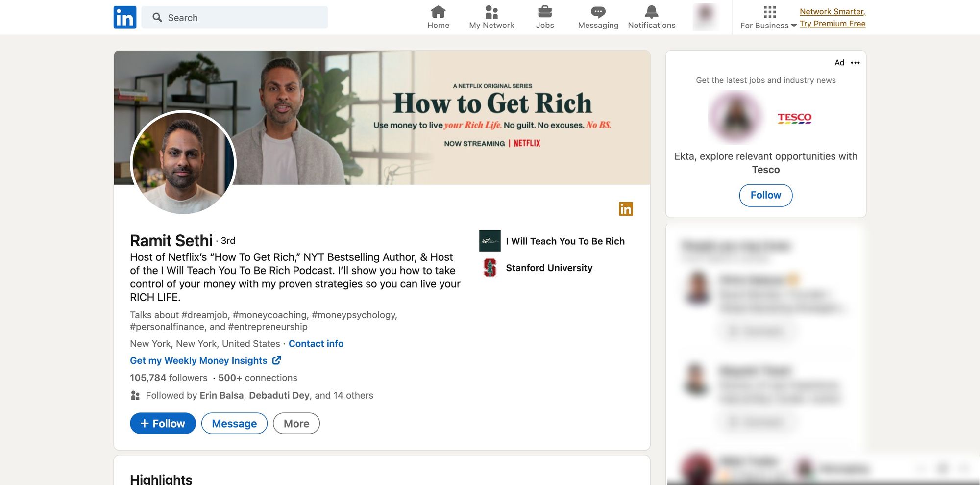Click the blurred ad profile picture
Screen dimensions: 980x485
[735, 118]
